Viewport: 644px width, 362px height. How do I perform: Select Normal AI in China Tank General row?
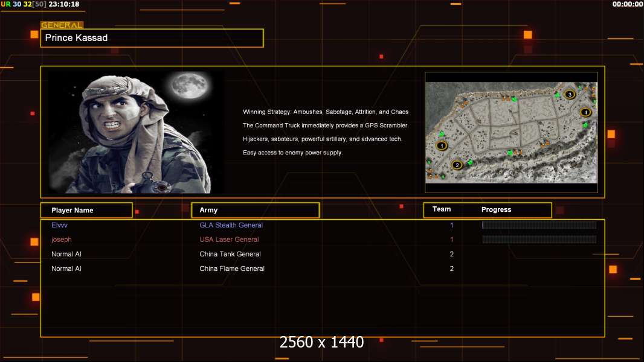click(66, 254)
